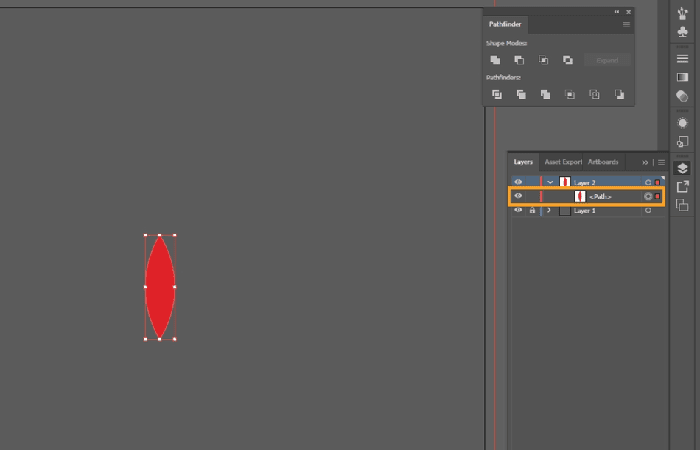Viewport: 700px width, 450px height.
Task: Open the Gradient panel from dock
Action: point(682,77)
